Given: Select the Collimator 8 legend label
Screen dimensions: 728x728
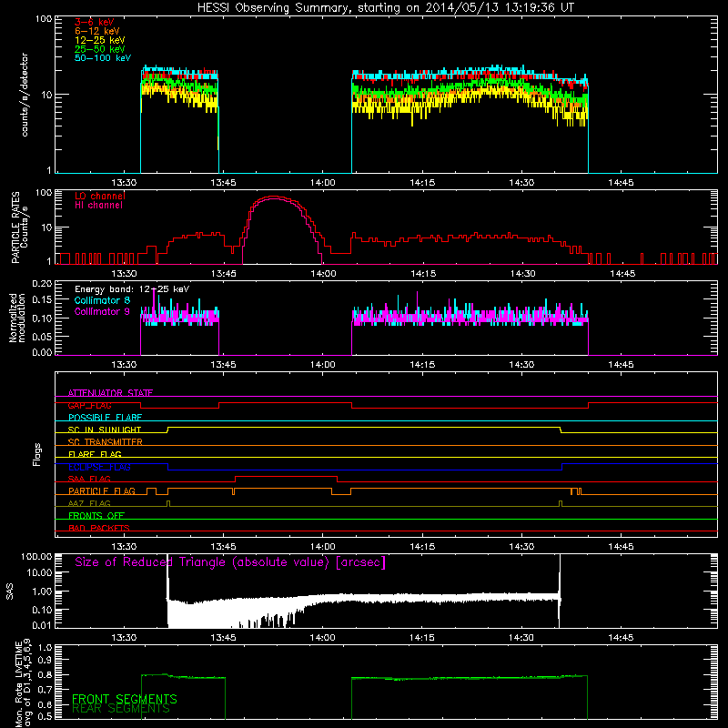Looking at the screenshot, I should (x=102, y=300).
